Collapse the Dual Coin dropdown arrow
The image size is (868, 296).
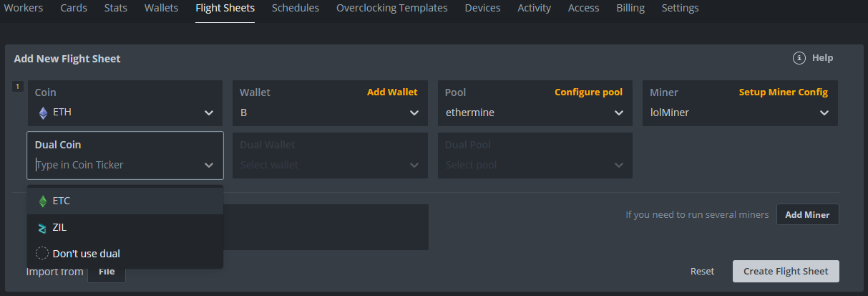coord(209,165)
